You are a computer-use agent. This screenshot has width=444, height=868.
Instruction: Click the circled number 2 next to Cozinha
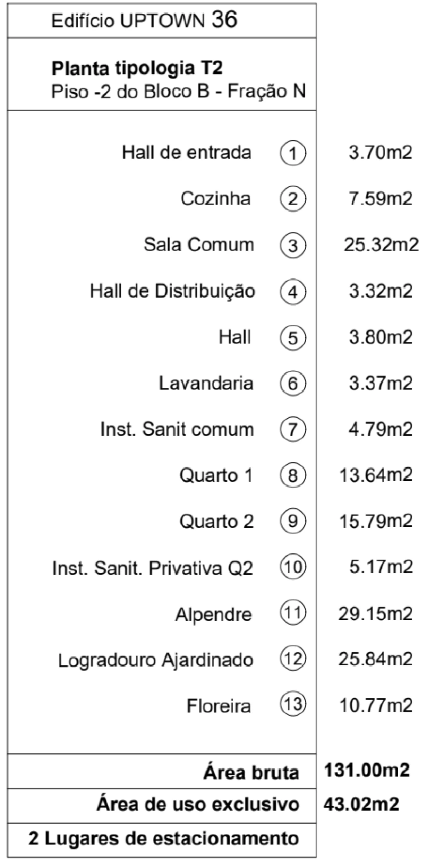(x=293, y=199)
